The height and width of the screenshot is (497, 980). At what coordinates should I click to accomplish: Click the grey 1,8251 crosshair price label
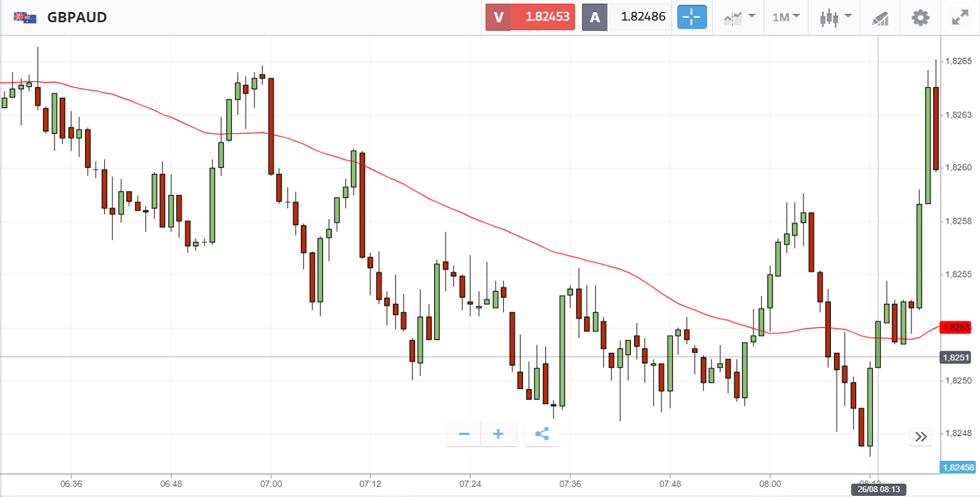(955, 357)
